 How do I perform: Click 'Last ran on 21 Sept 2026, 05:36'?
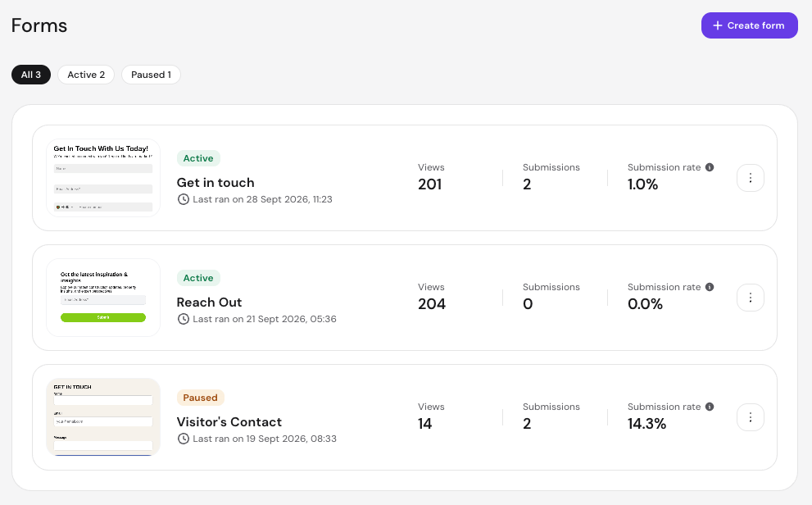265,319
